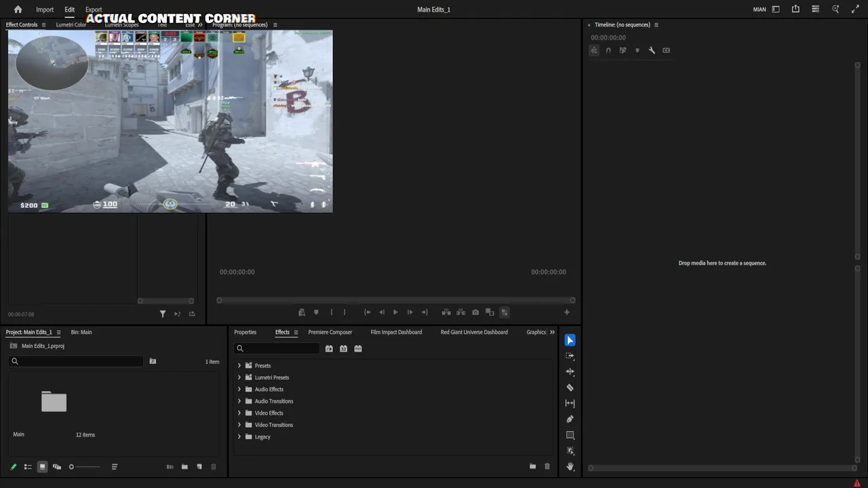
Task: Delete selected project item trash icon
Action: 213,467
